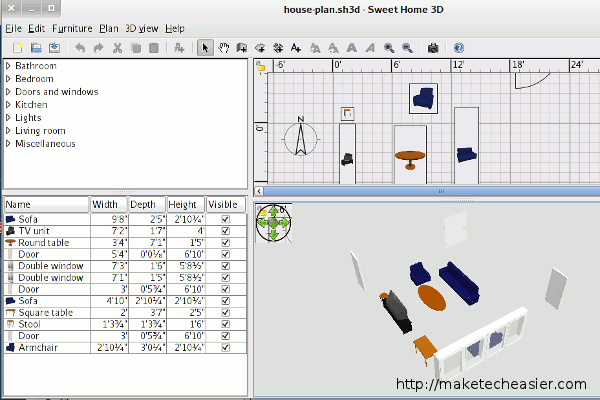The width and height of the screenshot is (600, 400).
Task: Toggle visibility of the 5'4" Door
Action: pos(225,254)
